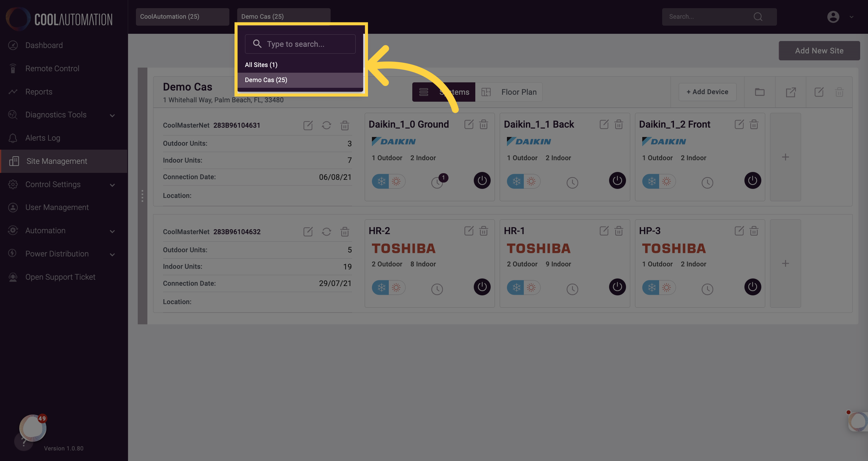868x461 pixels.
Task: Open schedule clock on Daikin_1_0 Ground
Action: point(437,183)
